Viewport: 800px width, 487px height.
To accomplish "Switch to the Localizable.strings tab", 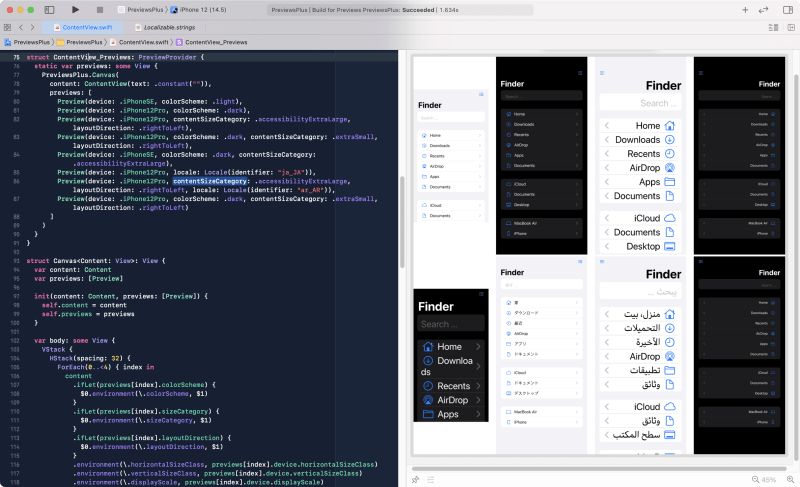I will [x=166, y=28].
